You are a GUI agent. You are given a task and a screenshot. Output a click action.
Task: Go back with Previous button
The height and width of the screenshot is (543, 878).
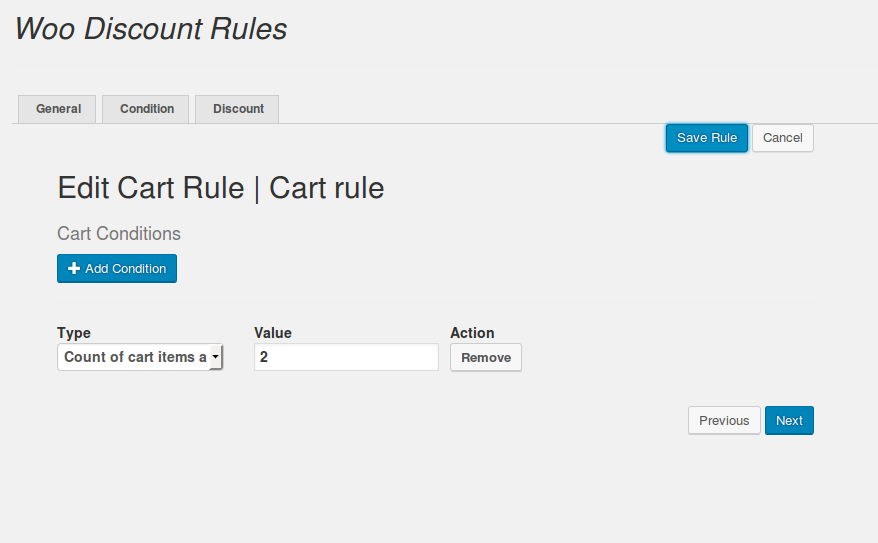[x=724, y=420]
